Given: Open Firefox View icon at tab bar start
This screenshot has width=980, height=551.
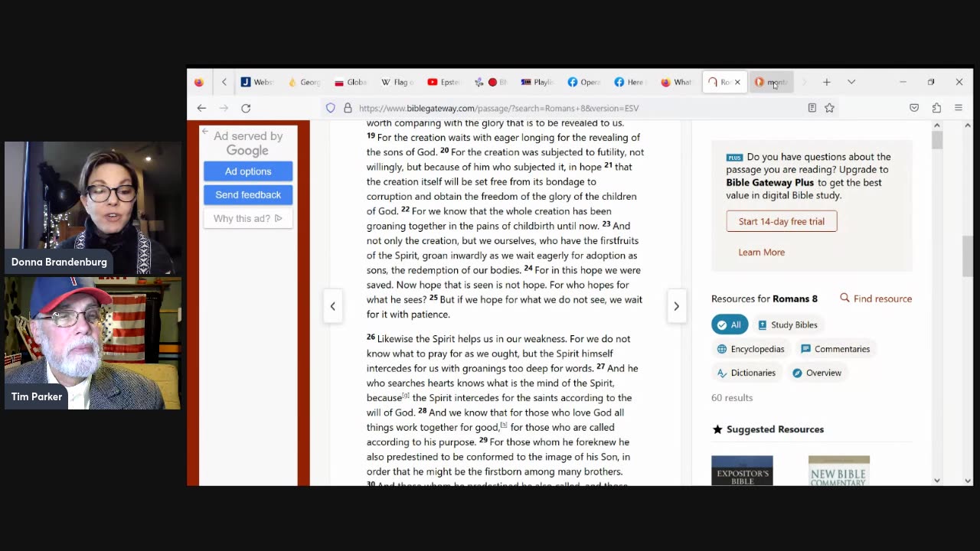Looking at the screenshot, I should [x=199, y=82].
